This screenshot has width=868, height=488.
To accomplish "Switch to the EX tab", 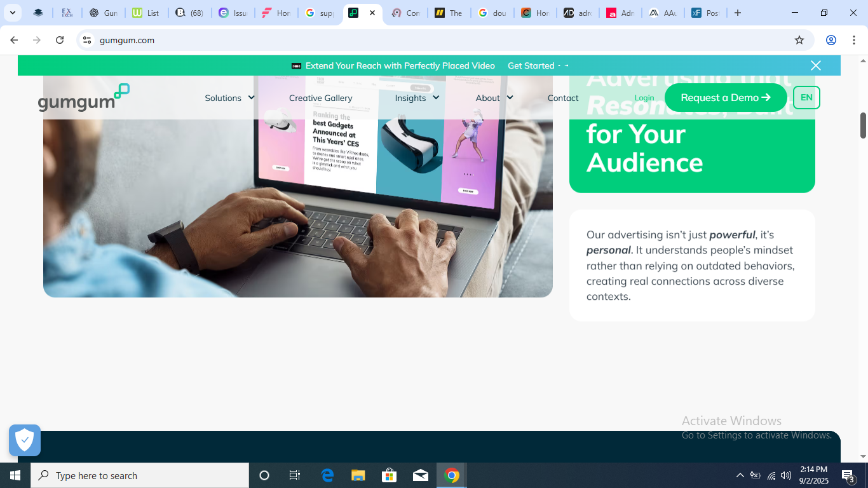I will pyautogui.click(x=67, y=13).
